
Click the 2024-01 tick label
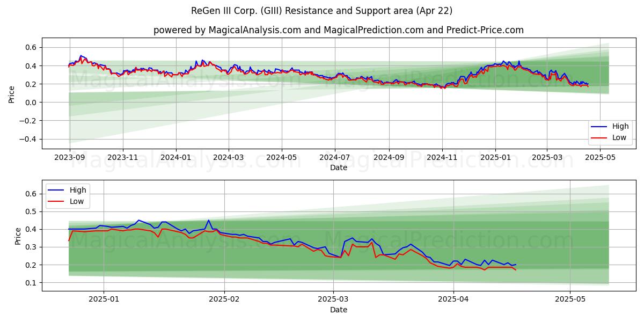click(177, 157)
